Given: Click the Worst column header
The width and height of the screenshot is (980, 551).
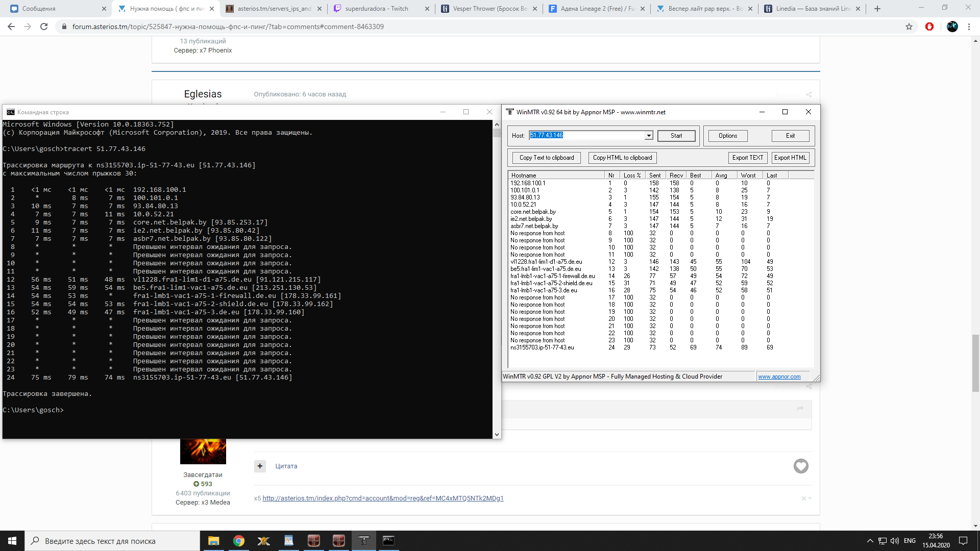Looking at the screenshot, I should tap(750, 175).
